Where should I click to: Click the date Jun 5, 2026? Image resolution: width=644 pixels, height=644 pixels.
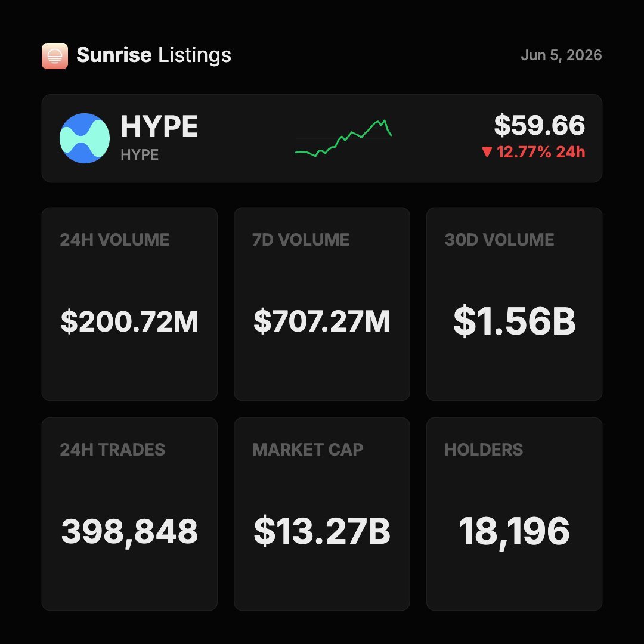pyautogui.click(x=561, y=55)
